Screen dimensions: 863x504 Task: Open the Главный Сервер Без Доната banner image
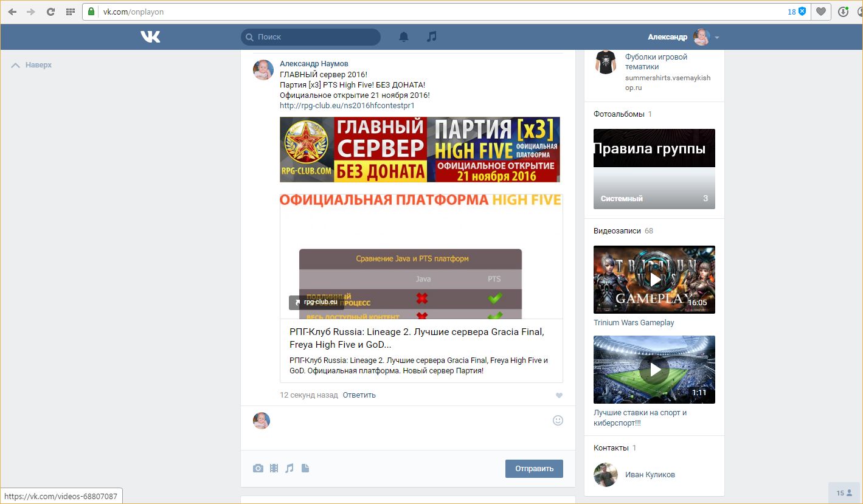click(x=420, y=150)
